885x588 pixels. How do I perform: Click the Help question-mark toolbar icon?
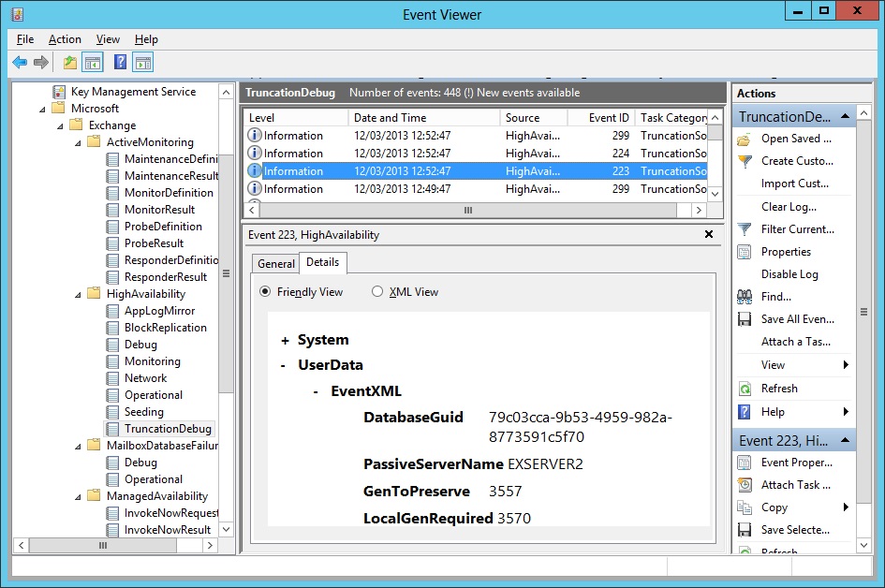(x=120, y=63)
